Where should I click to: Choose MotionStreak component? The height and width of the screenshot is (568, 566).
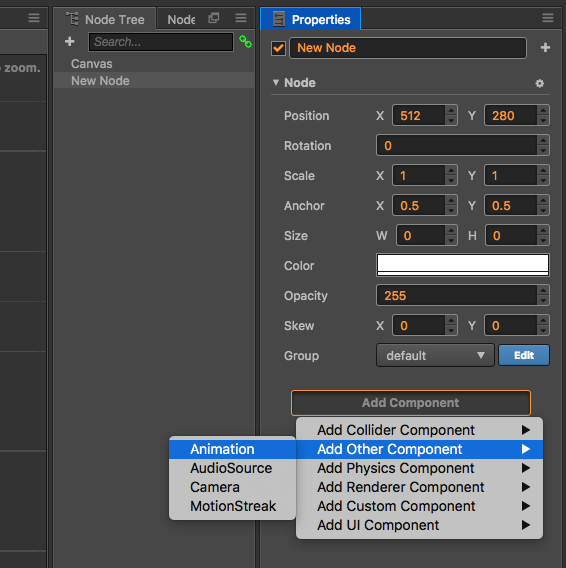232,506
